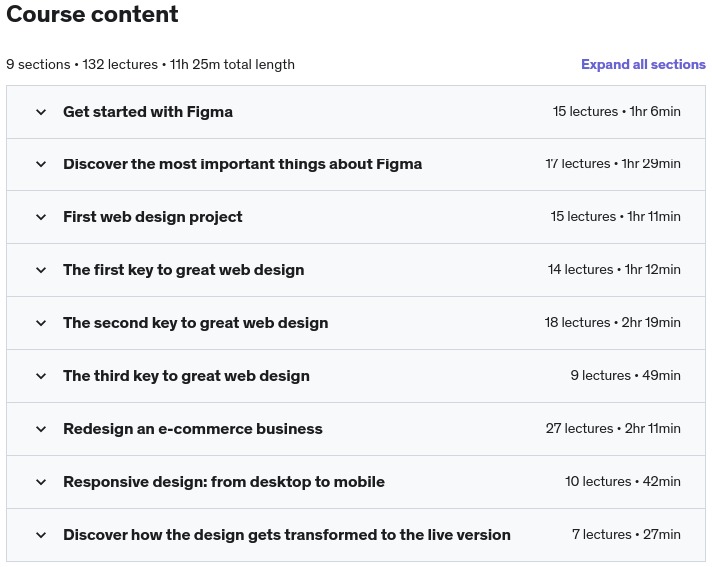Screen dimensions: 712x567
Task: Click First web design project heading
Action: [x=152, y=217]
